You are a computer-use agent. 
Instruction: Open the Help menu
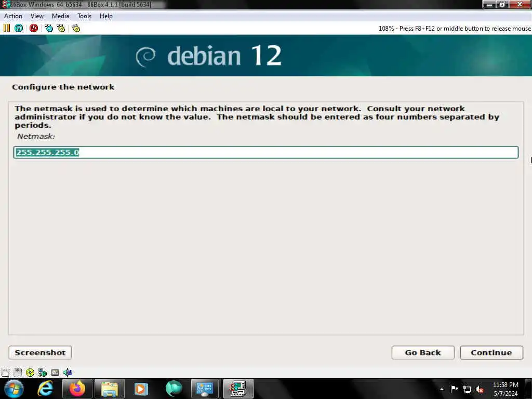[106, 16]
